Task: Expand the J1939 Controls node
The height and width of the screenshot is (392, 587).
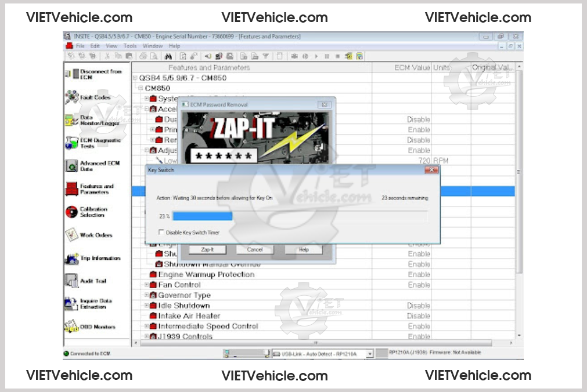Action: 147,337
